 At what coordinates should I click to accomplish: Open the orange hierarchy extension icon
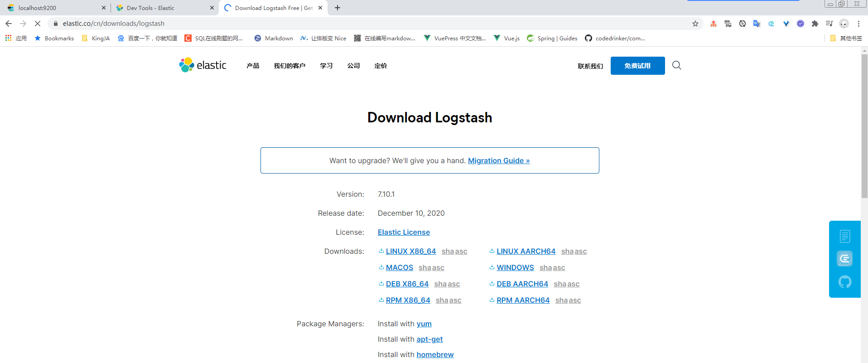click(x=714, y=24)
